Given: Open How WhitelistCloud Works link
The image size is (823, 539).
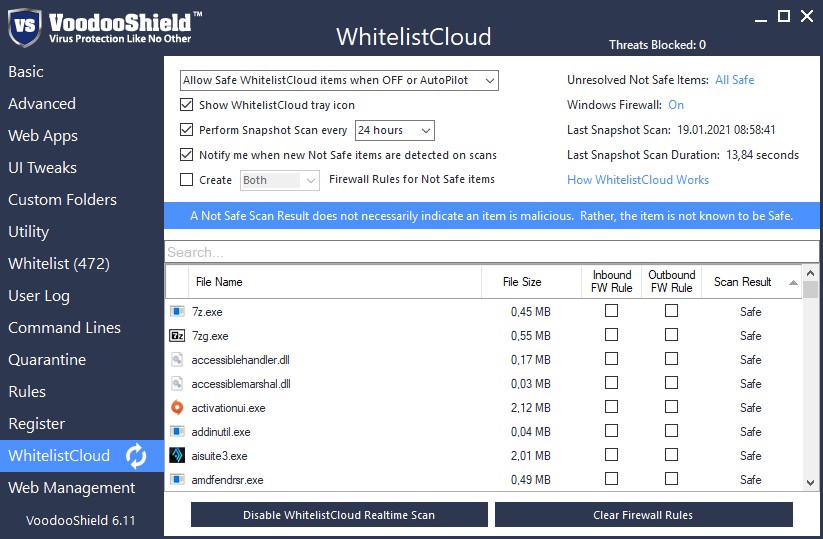Looking at the screenshot, I should [638, 180].
